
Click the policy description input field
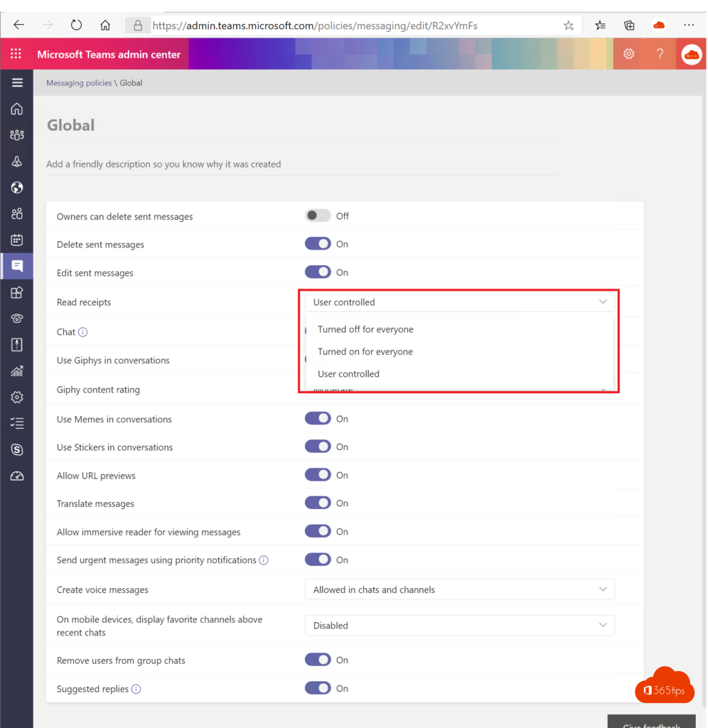coord(302,164)
